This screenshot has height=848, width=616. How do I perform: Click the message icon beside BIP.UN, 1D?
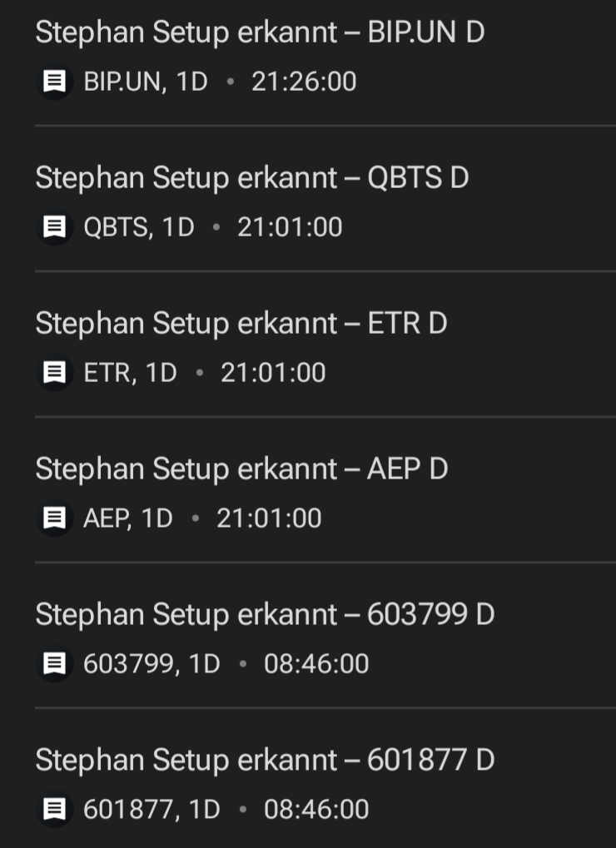tap(55, 82)
